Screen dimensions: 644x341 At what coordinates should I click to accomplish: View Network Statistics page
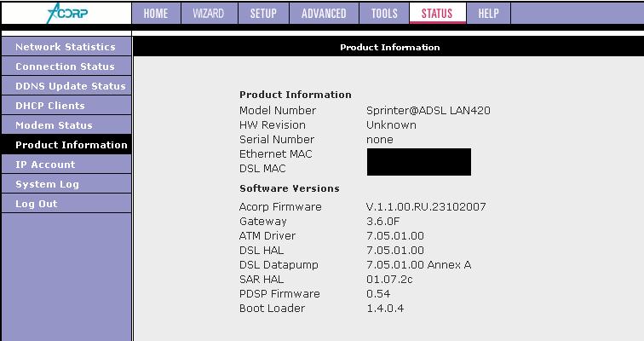click(66, 47)
